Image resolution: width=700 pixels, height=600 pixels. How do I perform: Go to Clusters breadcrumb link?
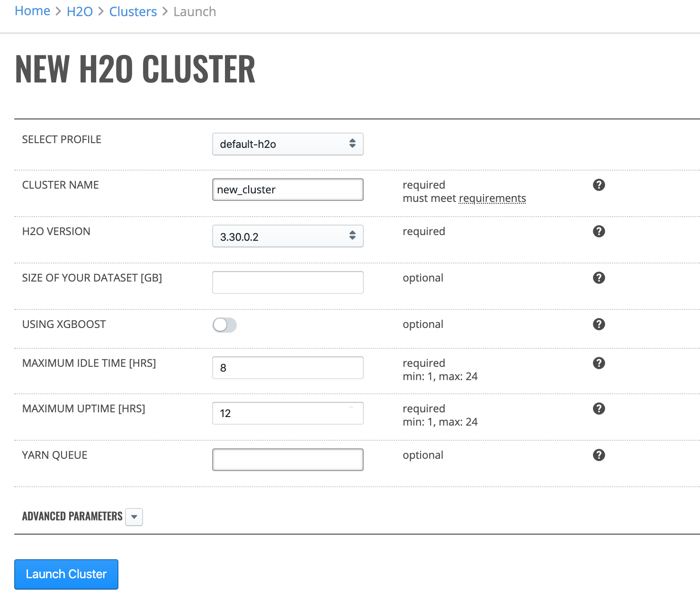point(133,11)
